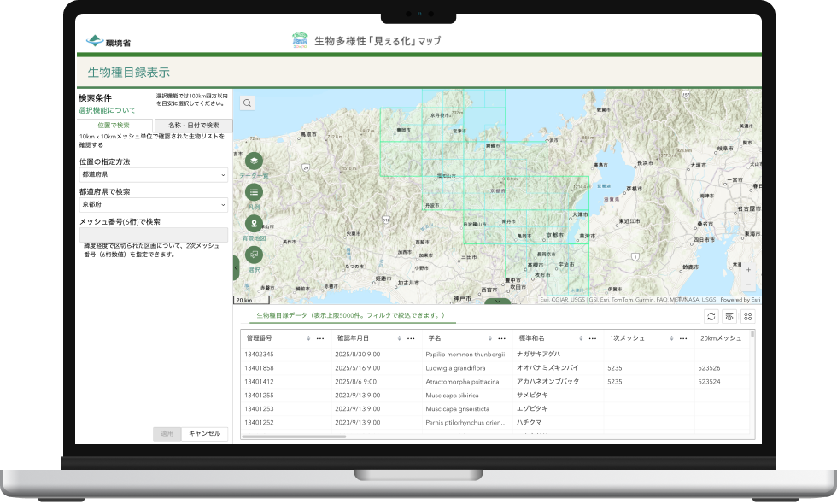
Task: Open the 凡例 legend icon
Action: 254,192
